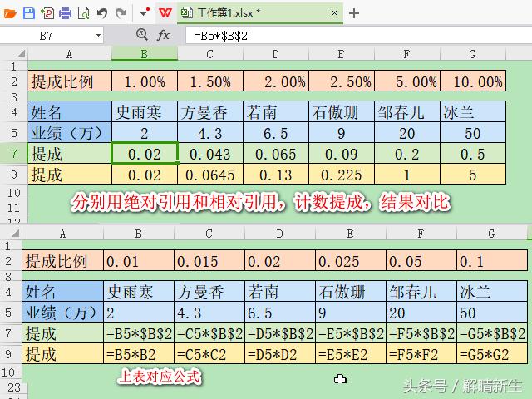
Task: Select column B header in the upper sheet
Action: tap(145, 54)
